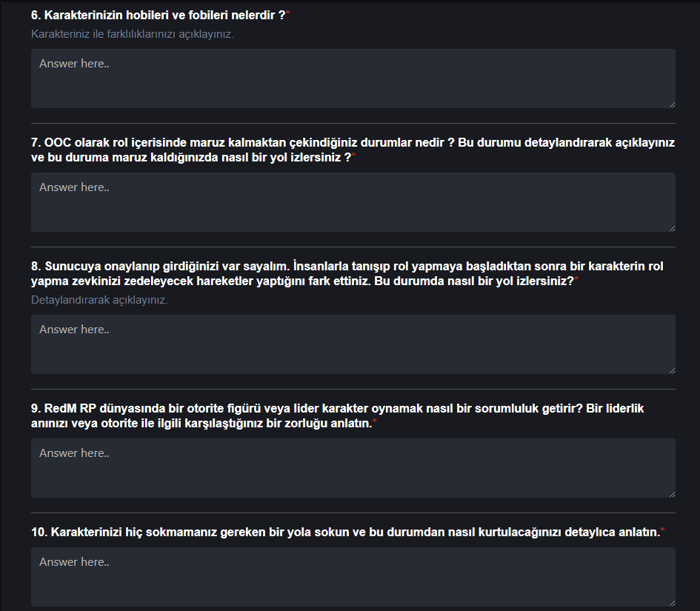Click the question 8 label starting with Sunucuya
The height and width of the screenshot is (611, 700).
[x=347, y=273]
